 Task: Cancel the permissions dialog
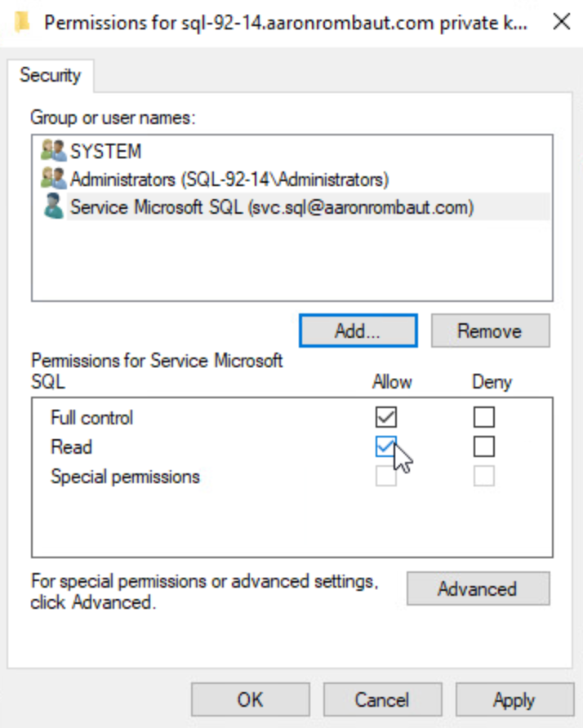tap(382, 699)
